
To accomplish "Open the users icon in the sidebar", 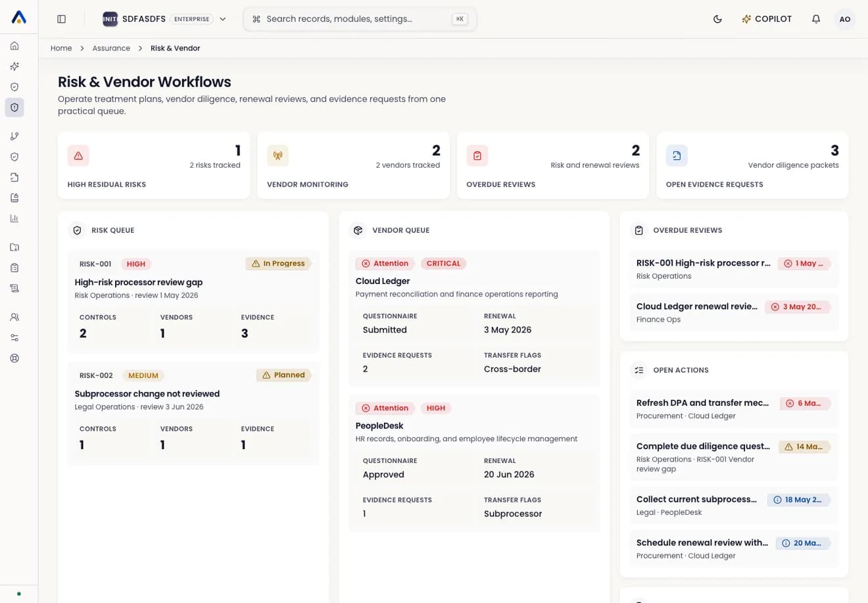I will (x=14, y=317).
